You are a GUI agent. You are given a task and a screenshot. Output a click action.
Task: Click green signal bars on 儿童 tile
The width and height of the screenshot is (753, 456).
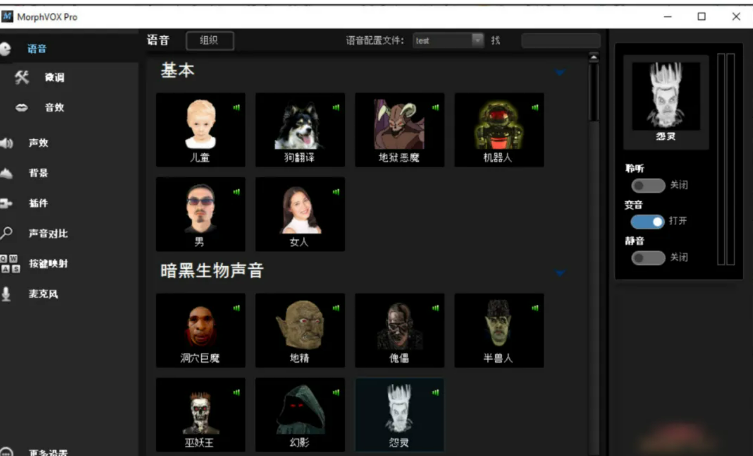236,108
